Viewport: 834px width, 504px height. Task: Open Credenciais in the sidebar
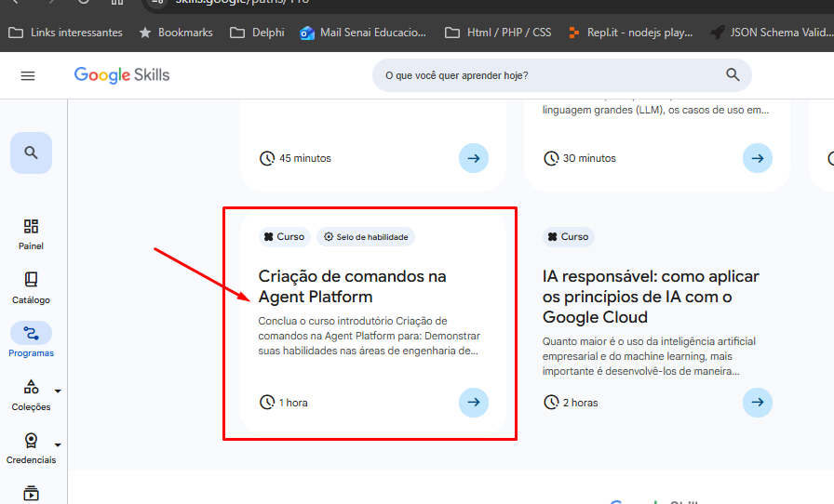point(31,449)
